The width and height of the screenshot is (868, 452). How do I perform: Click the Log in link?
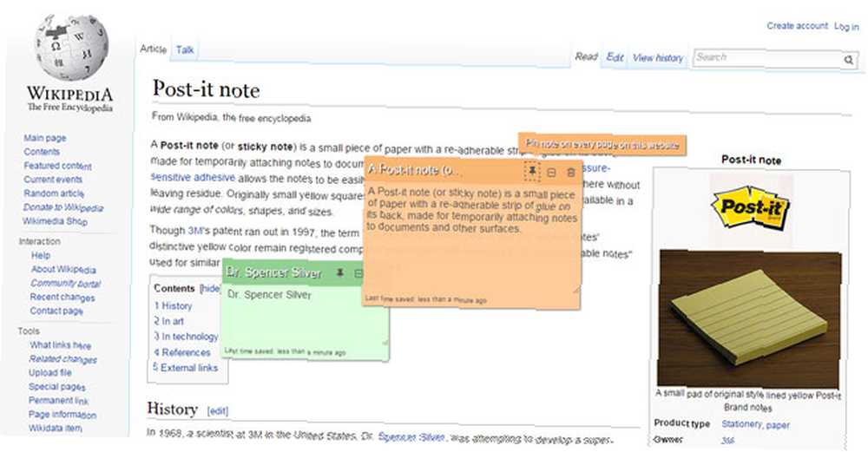(846, 27)
